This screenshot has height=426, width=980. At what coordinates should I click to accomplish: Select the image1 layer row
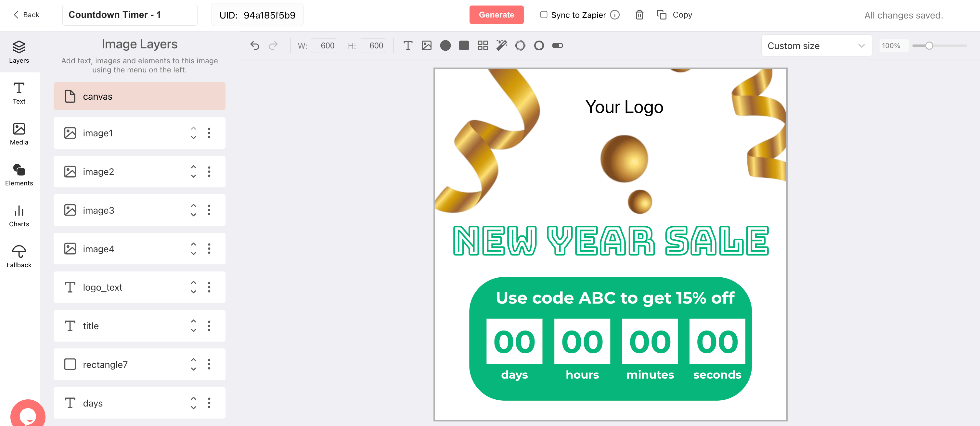[x=140, y=133]
